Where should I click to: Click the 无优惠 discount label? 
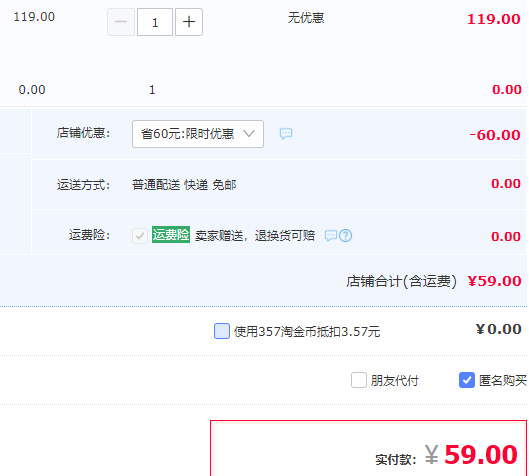(x=306, y=18)
